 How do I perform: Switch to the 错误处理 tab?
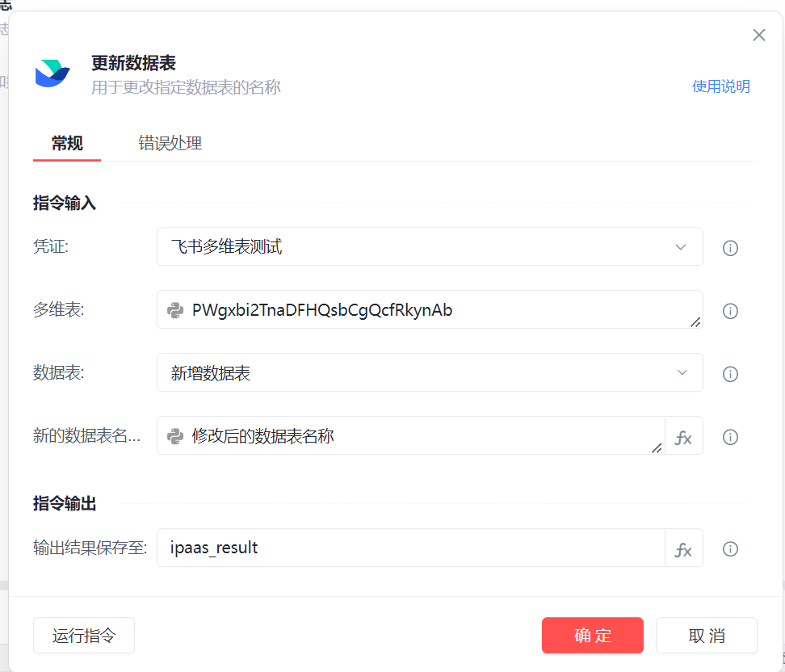pyautogui.click(x=170, y=144)
